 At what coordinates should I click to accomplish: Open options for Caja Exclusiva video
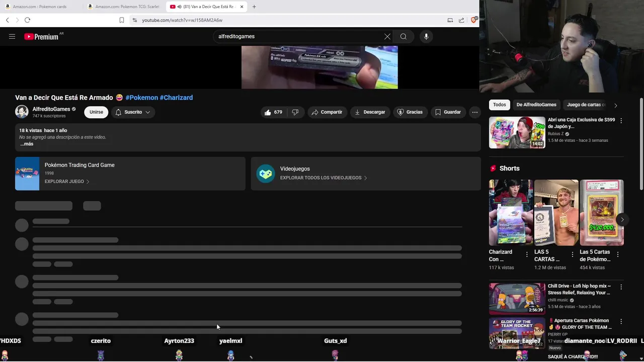pyautogui.click(x=621, y=121)
